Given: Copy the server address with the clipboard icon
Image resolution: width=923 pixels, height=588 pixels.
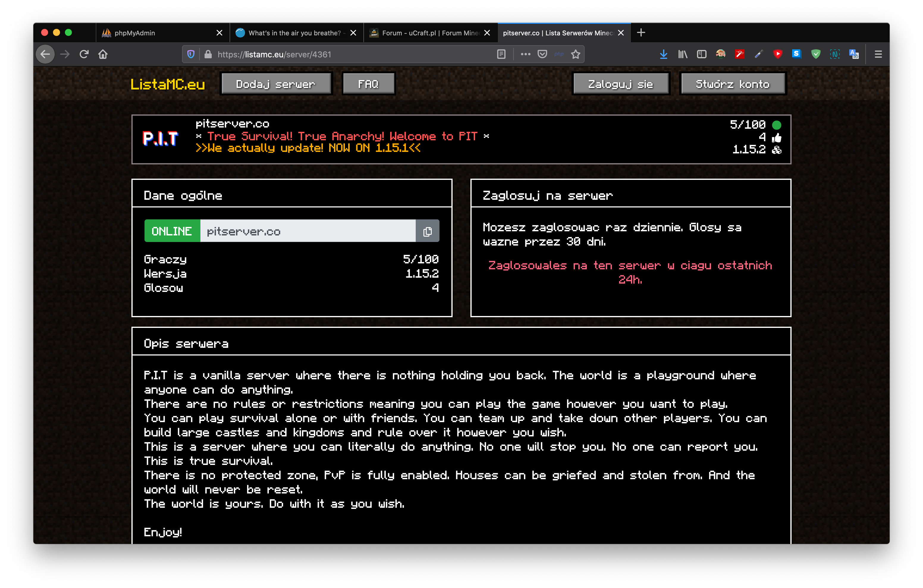Looking at the screenshot, I should point(427,231).
